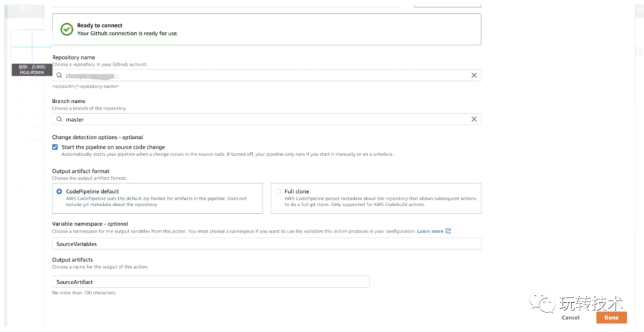
Task: Select the Full clone radio option
Action: 278,191
